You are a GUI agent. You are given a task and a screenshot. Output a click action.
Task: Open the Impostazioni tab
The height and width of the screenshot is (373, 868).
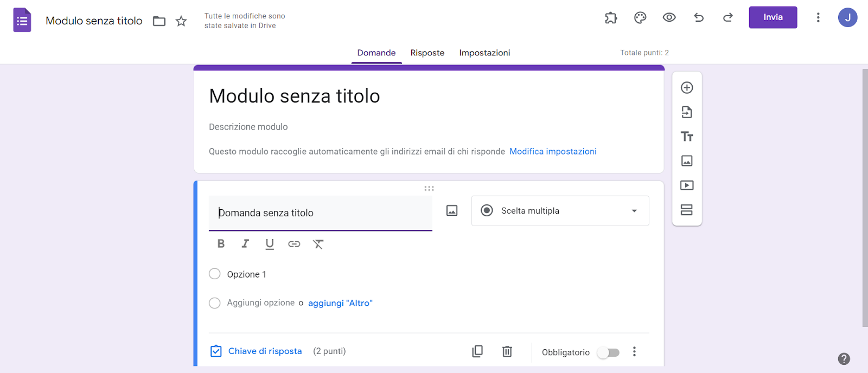tap(484, 53)
